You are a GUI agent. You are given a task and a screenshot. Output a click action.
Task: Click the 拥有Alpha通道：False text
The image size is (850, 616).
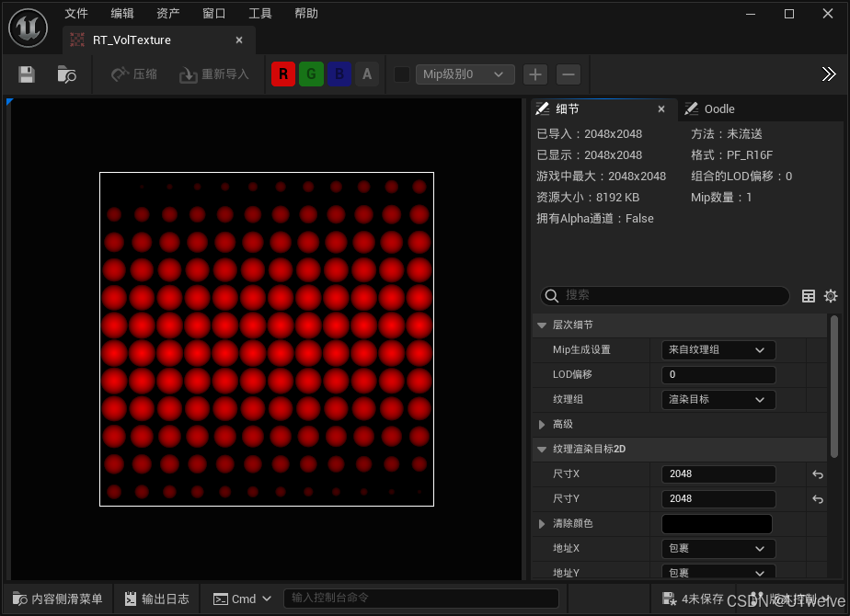tap(594, 218)
